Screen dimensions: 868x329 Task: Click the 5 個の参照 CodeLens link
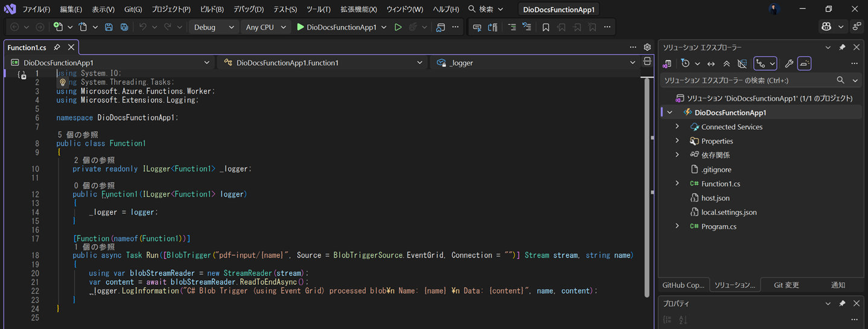[x=77, y=135]
